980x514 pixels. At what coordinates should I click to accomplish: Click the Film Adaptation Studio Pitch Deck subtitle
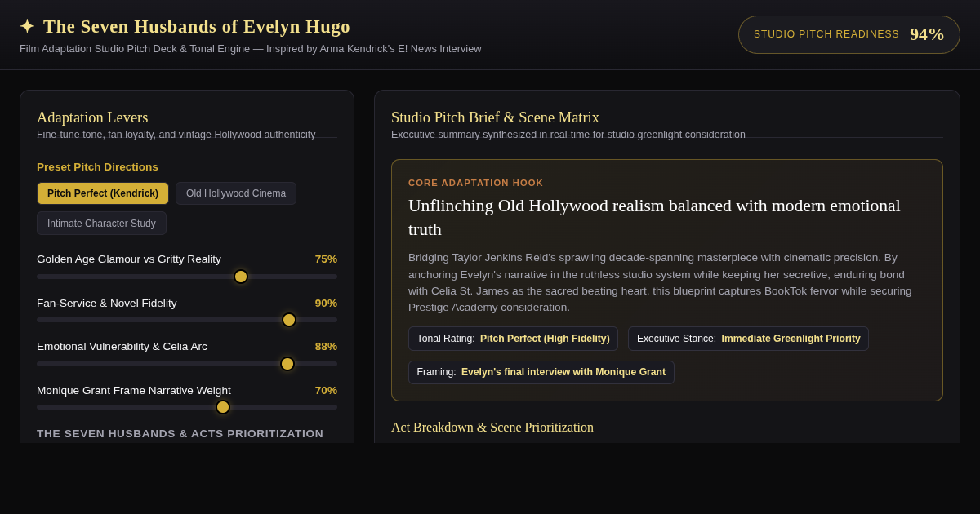(251, 49)
